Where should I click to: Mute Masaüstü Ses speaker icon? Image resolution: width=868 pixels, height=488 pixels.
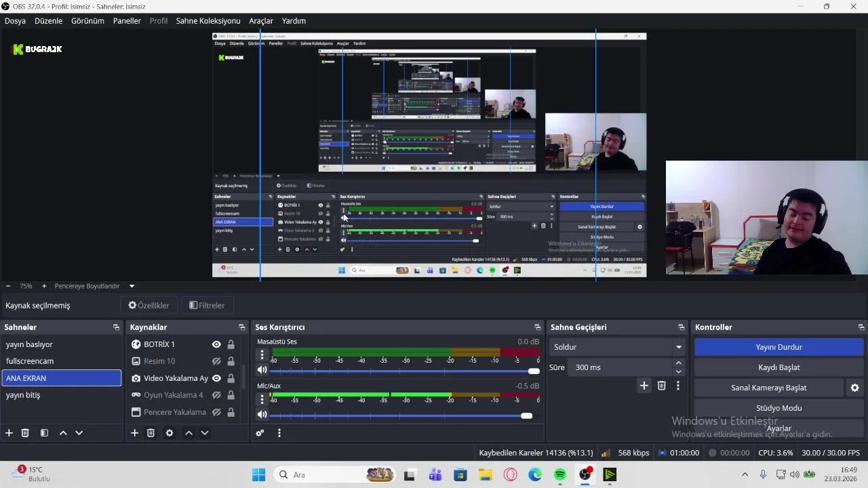(262, 370)
